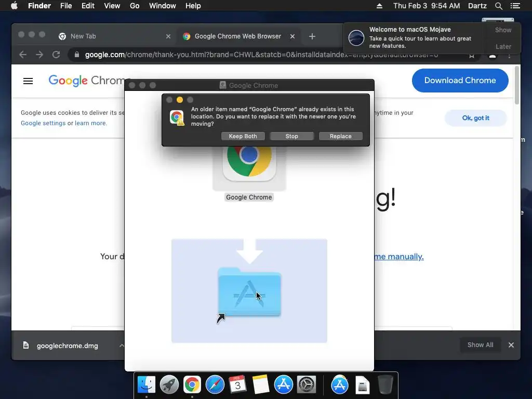Click Replace in the Finder dialog
532x399 pixels.
click(x=341, y=136)
